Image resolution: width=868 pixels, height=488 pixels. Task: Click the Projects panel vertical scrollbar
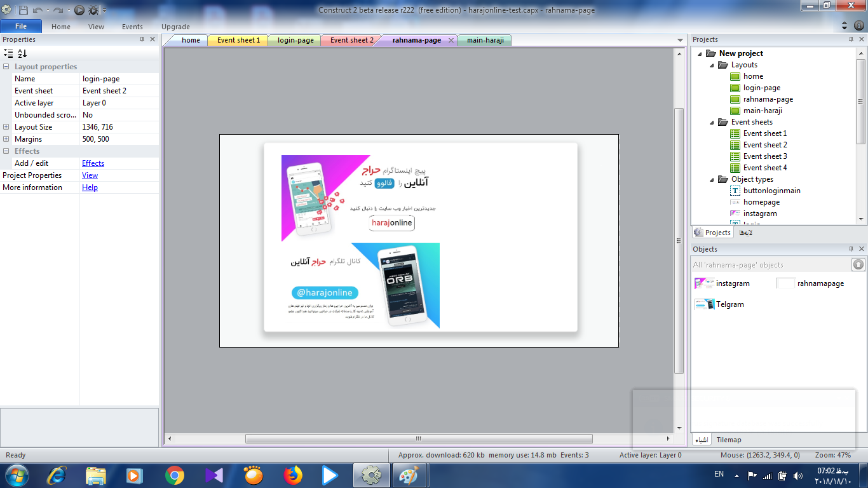point(861,102)
